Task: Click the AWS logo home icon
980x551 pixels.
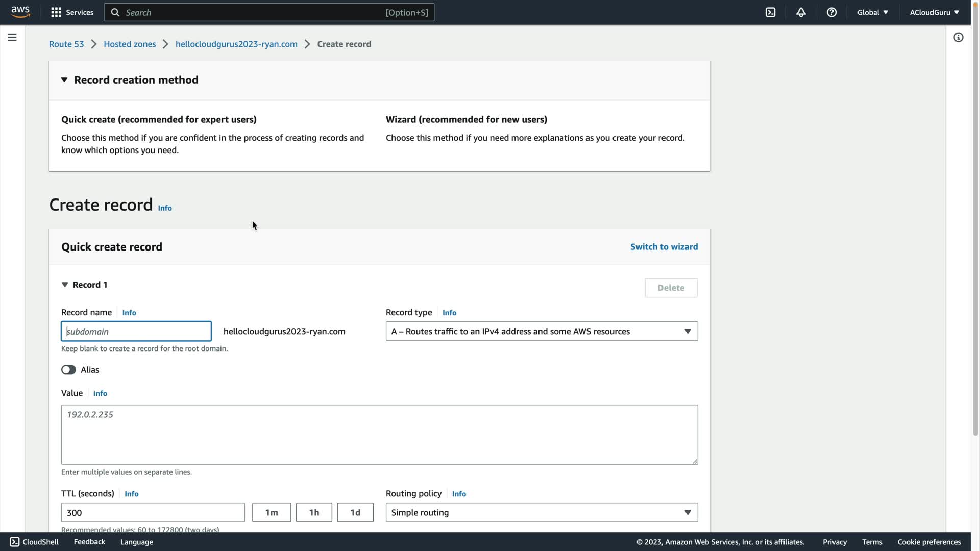Action: tap(20, 12)
